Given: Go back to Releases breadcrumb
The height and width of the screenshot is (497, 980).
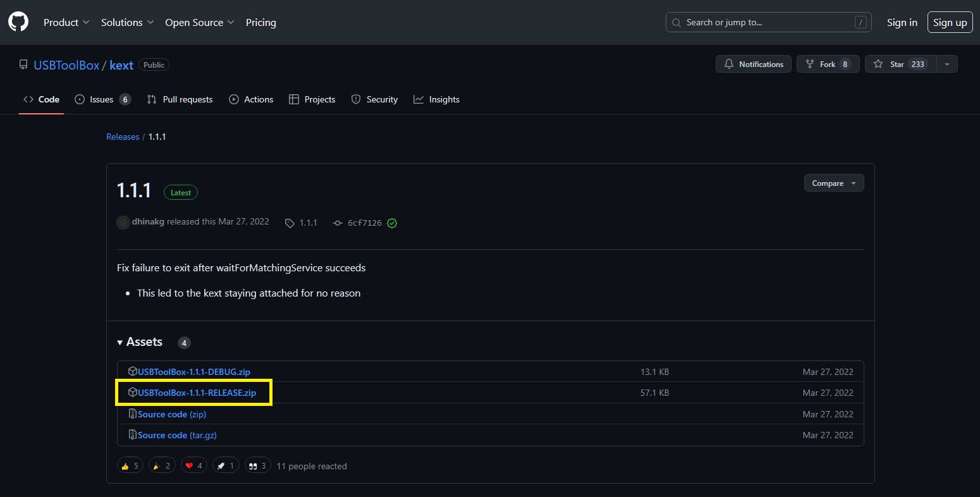Looking at the screenshot, I should (123, 137).
